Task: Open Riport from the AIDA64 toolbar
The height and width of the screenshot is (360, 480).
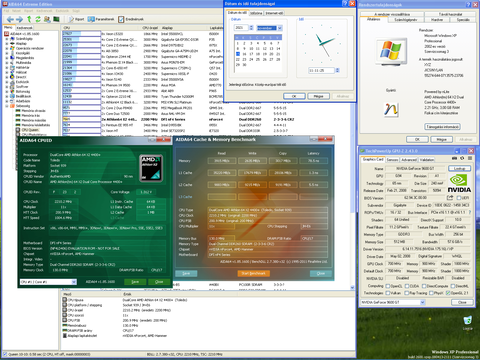Action: click(x=77, y=19)
